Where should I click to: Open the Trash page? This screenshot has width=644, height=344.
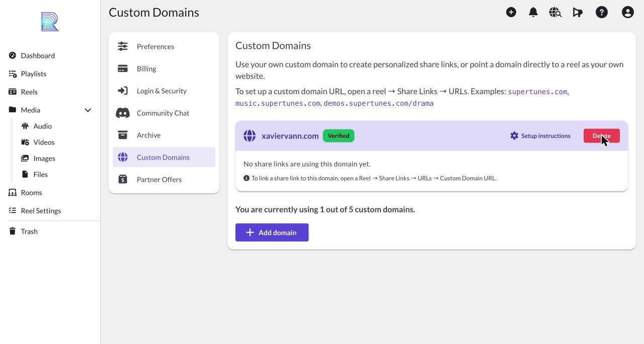29,231
